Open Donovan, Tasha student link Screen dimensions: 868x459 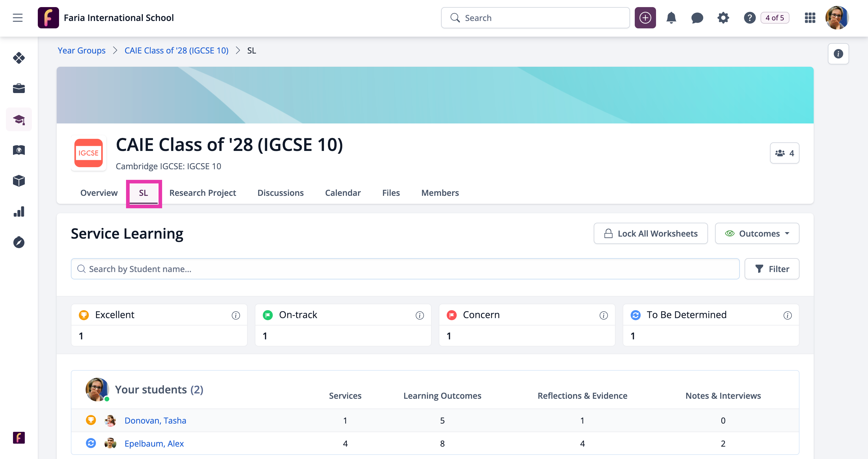point(155,420)
